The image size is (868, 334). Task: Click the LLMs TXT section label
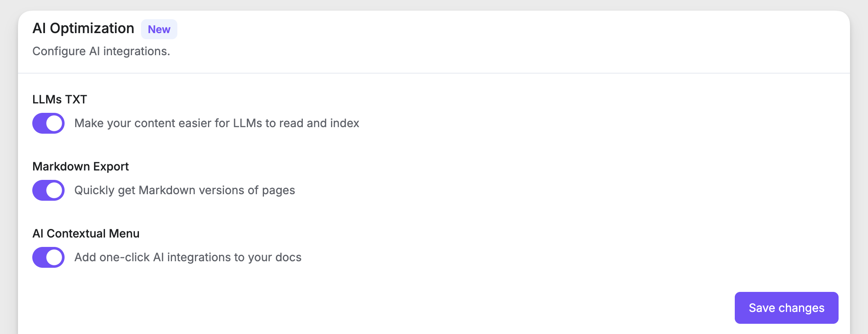[x=60, y=99]
